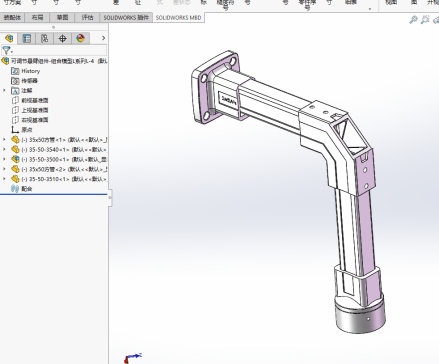The image size is (439, 364).
Task: Select component 35-50-3540<1>
Action: (64, 149)
